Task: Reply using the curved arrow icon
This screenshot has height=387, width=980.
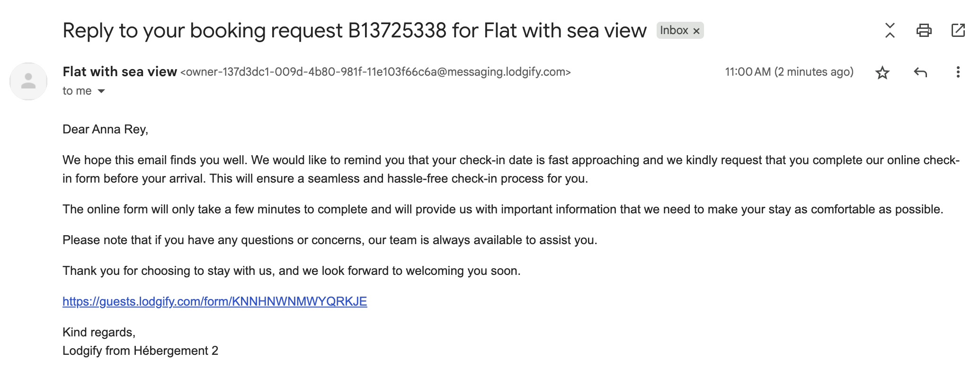Action: point(920,72)
